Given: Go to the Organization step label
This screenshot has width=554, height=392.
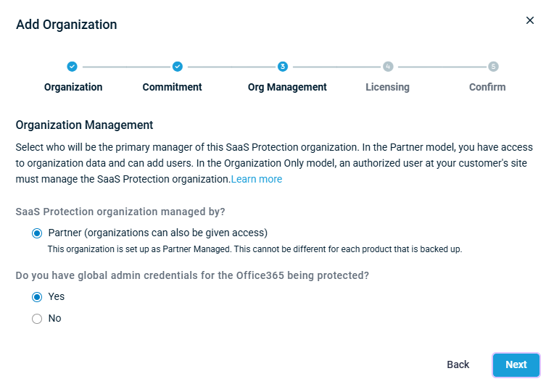Looking at the screenshot, I should 73,87.
